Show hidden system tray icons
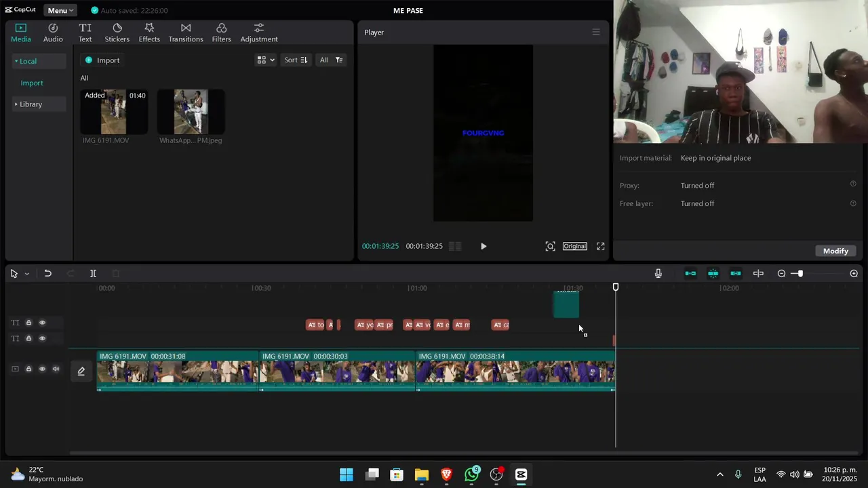 [x=719, y=474]
